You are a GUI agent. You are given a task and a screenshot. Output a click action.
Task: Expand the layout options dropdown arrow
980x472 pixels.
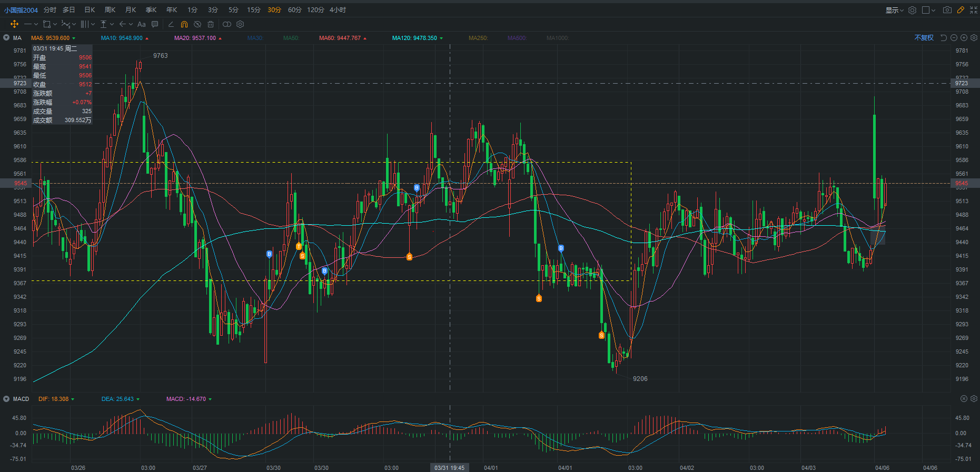934,10
